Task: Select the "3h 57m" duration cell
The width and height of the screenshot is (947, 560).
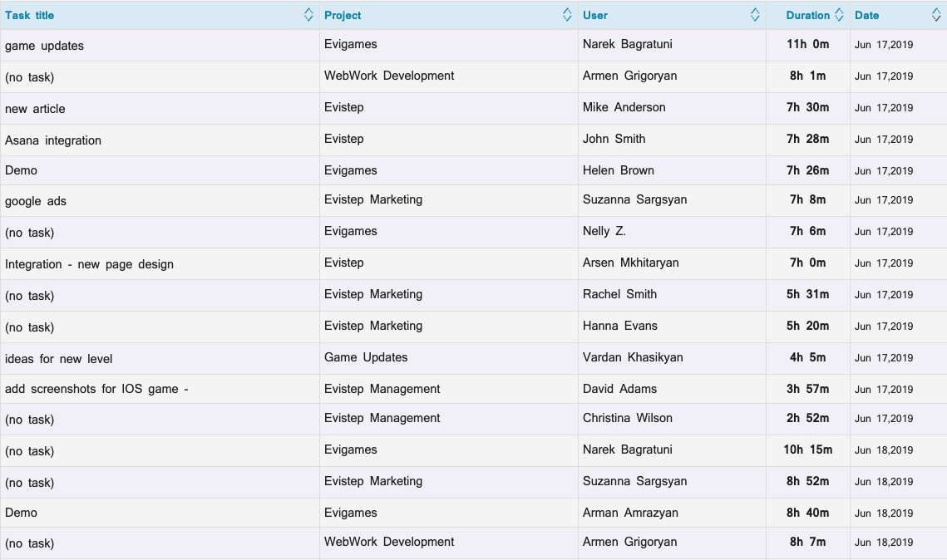Action: (808, 389)
